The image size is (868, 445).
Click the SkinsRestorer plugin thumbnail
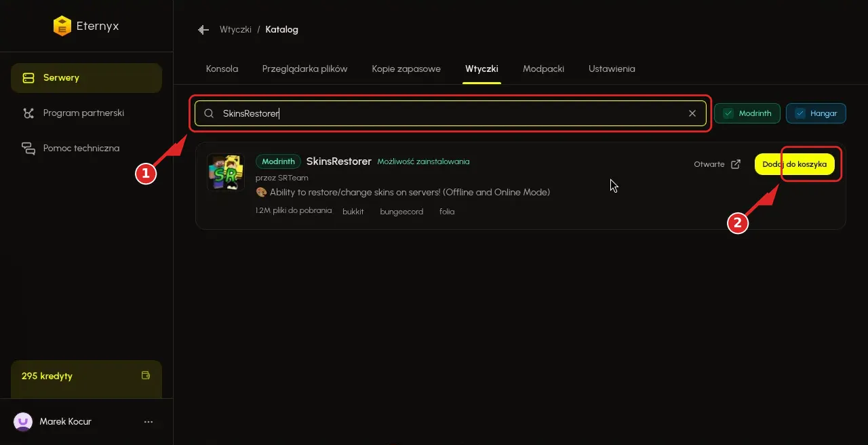(x=226, y=172)
